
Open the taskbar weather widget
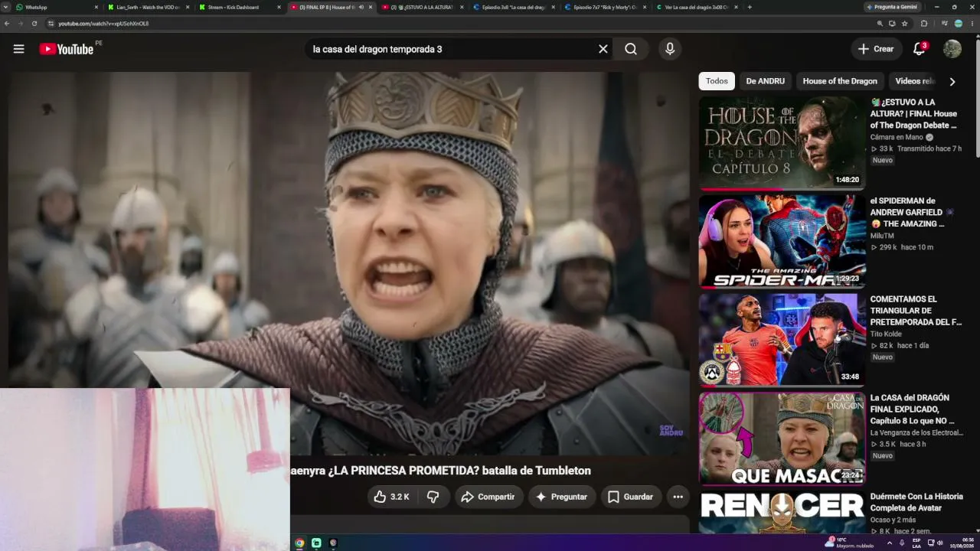pyautogui.click(x=849, y=543)
